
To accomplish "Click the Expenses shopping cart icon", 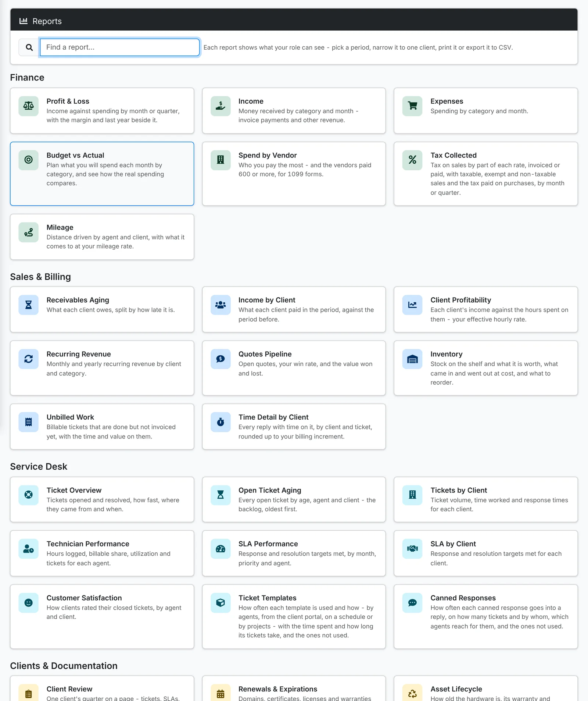I will [x=412, y=106].
